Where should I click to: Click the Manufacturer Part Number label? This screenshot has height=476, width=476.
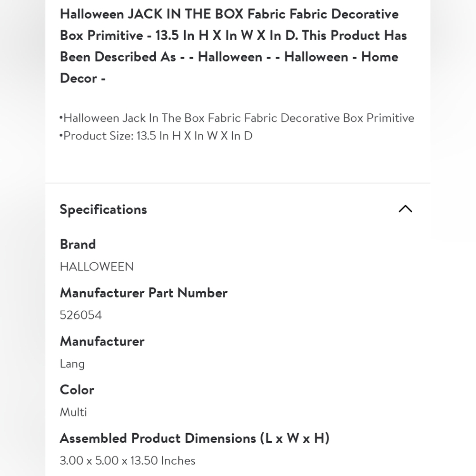pyautogui.click(x=144, y=293)
